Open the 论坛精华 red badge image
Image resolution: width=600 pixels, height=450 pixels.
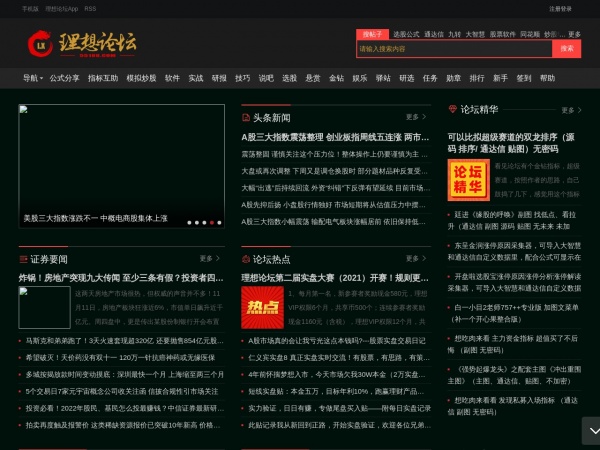(468, 180)
